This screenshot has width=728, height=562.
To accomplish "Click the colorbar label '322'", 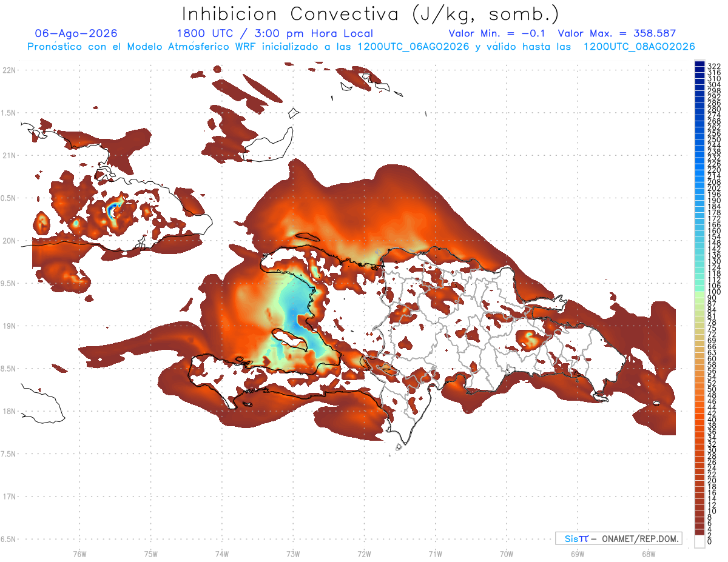I will [x=714, y=66].
